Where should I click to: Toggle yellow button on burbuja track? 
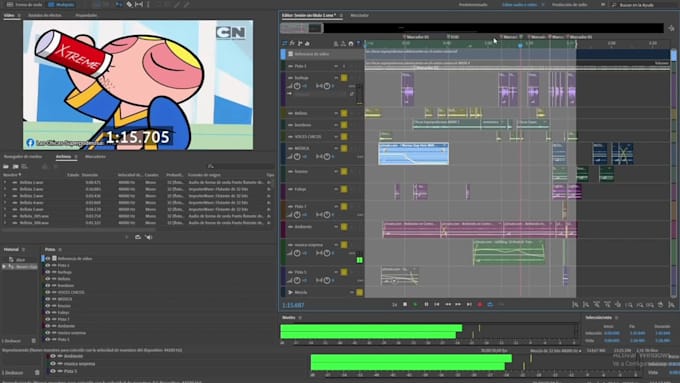point(344,78)
